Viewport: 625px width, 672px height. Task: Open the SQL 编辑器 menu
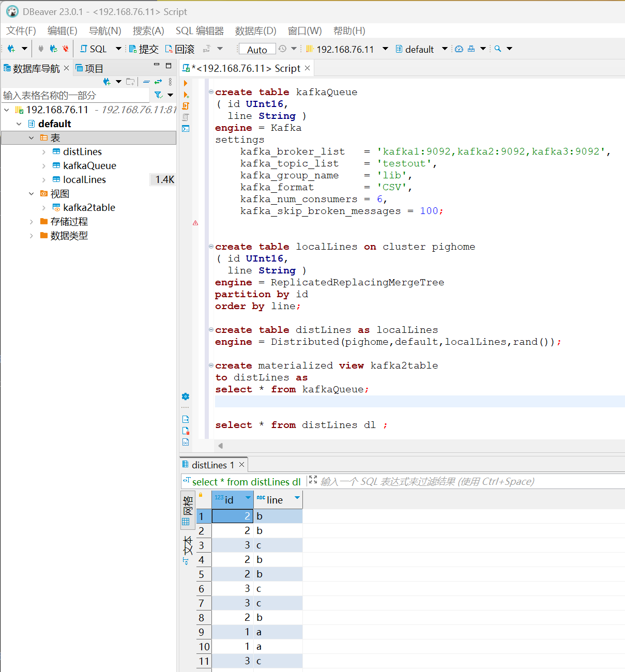(200, 31)
